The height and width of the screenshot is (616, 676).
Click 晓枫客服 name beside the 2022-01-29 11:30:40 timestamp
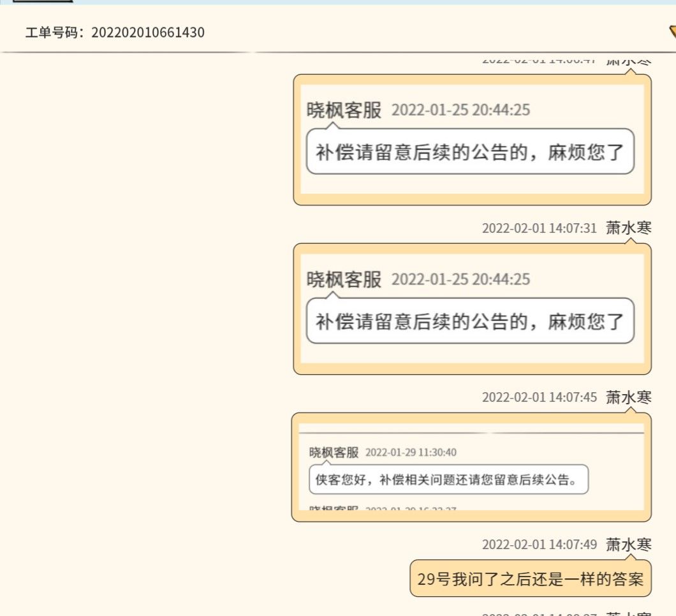point(334,452)
